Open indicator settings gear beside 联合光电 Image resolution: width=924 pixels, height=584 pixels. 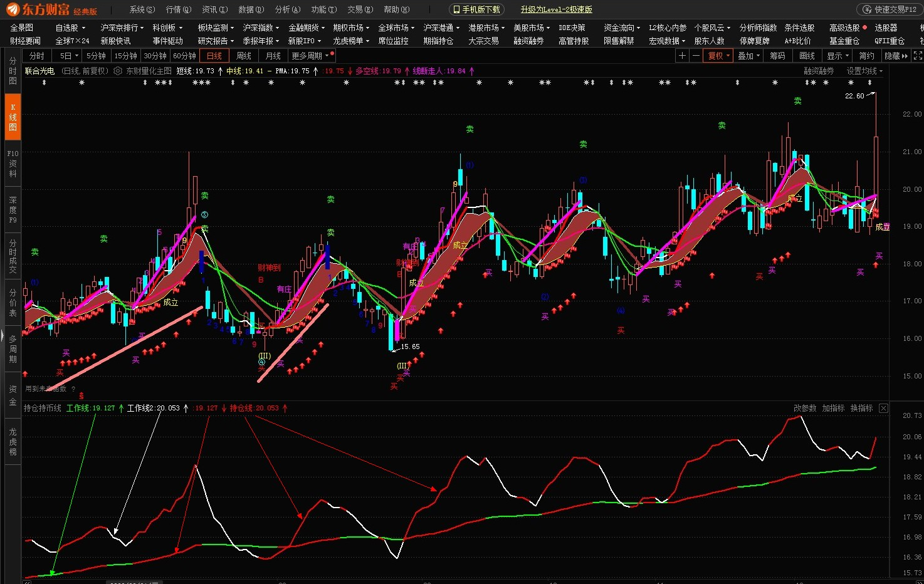pyautogui.click(x=118, y=71)
